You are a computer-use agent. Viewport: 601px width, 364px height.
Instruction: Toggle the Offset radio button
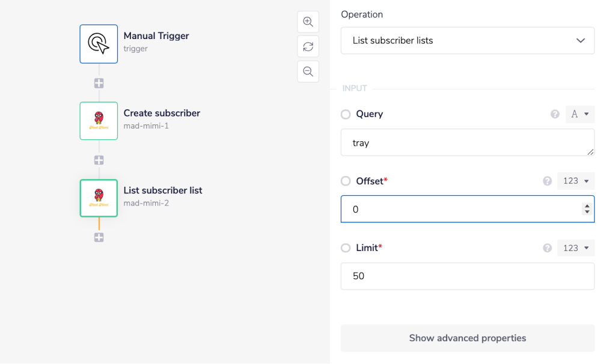pyautogui.click(x=346, y=181)
